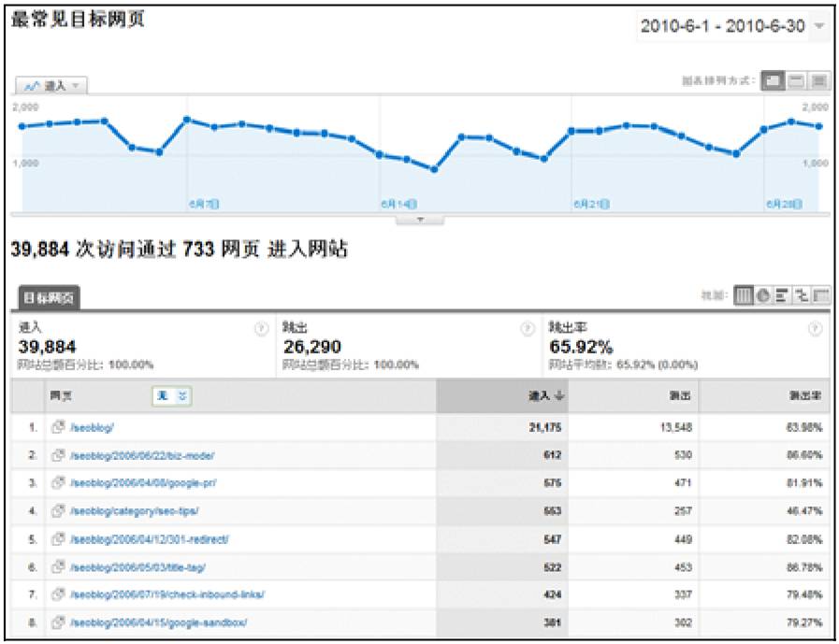This screenshot has height=644, width=839.
Task: Click the 86.60% bounce rate cell
Action: pyautogui.click(x=804, y=456)
